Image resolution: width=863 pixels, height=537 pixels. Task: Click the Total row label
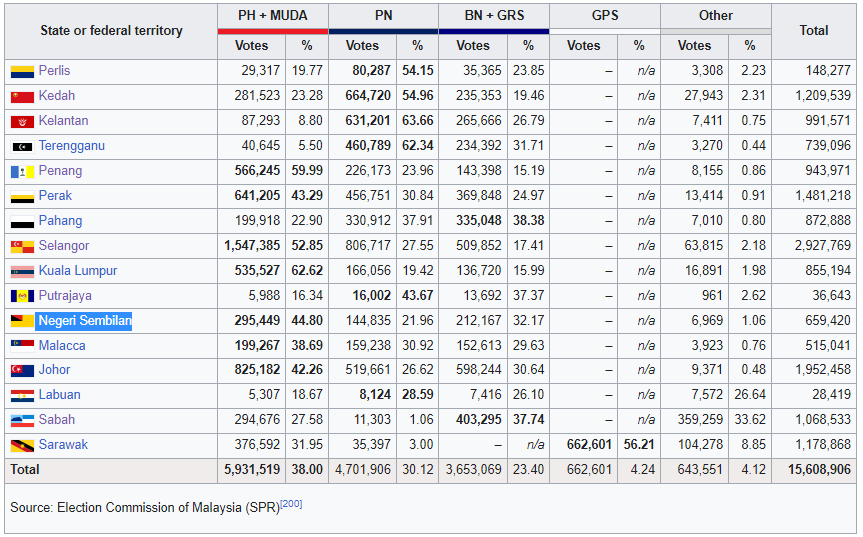click(25, 469)
